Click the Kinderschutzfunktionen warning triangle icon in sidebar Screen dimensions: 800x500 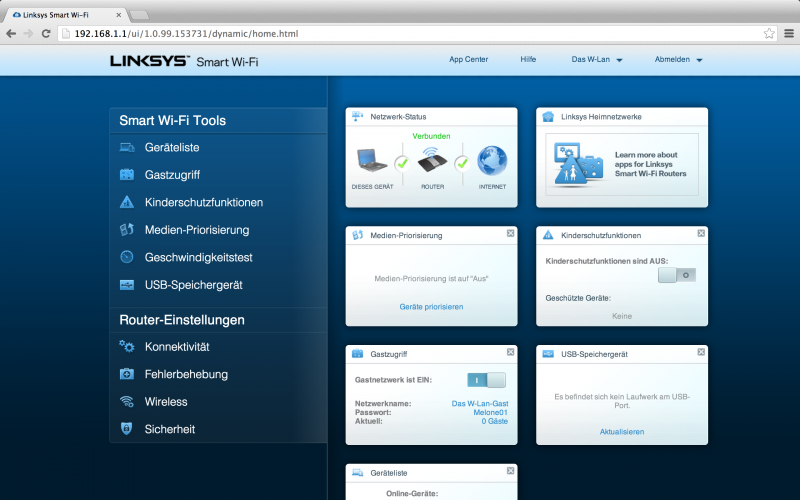tap(127, 202)
